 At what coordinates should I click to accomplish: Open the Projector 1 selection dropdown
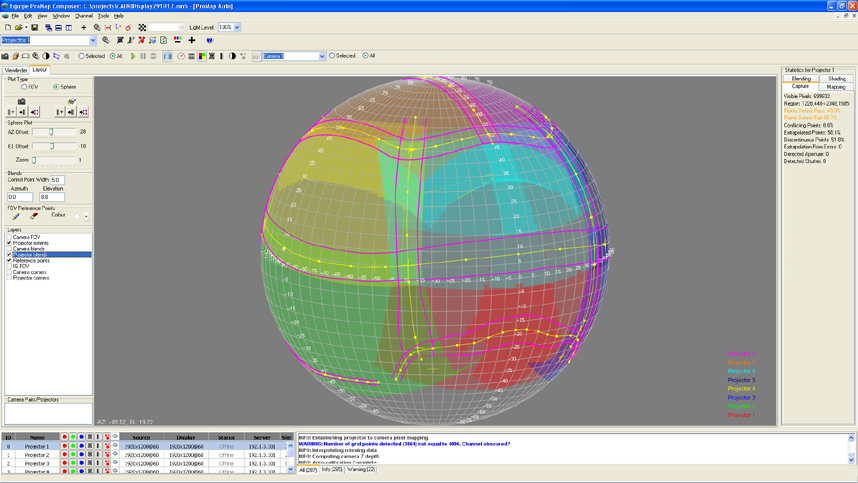pos(92,41)
